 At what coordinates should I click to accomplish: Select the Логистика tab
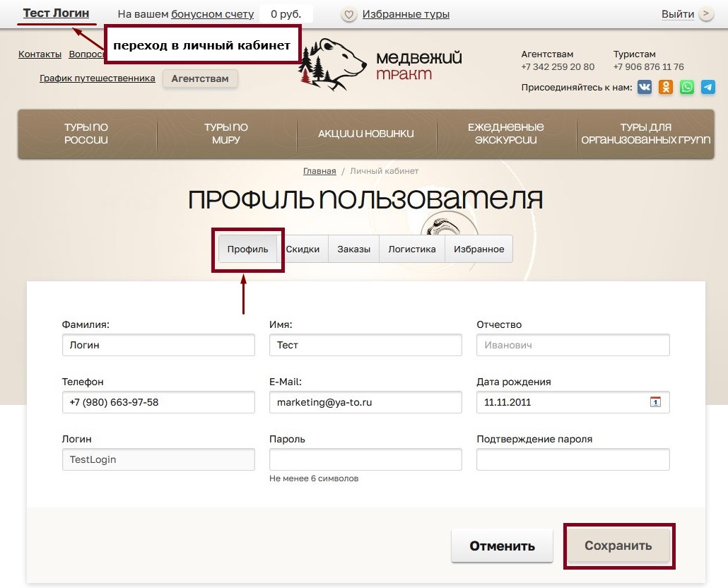pyautogui.click(x=412, y=249)
